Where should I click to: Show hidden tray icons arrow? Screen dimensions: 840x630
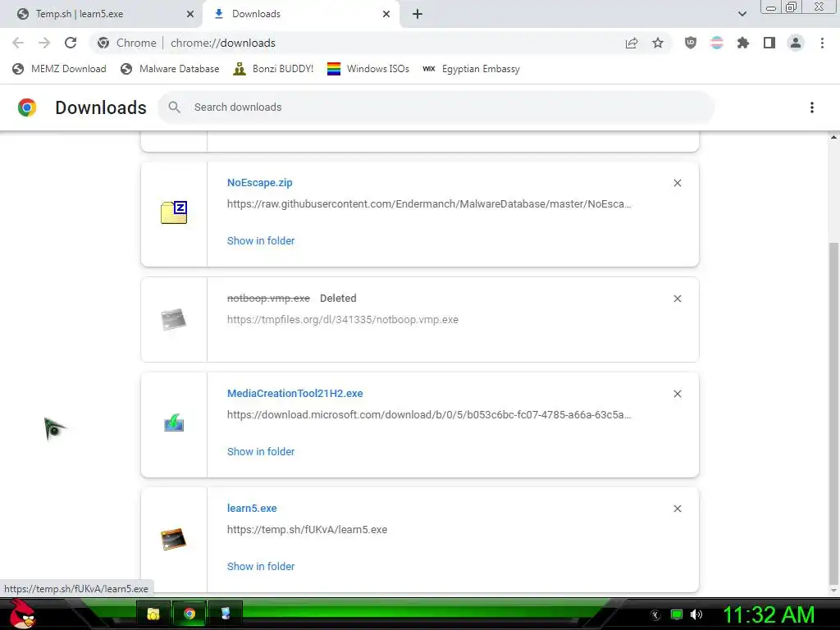[655, 615]
